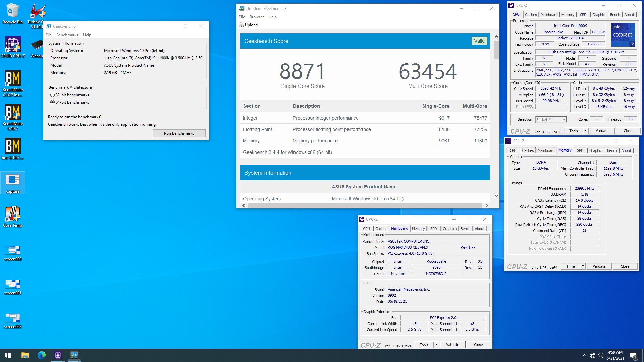
Task: Click the green Valid badge
Action: (x=479, y=41)
